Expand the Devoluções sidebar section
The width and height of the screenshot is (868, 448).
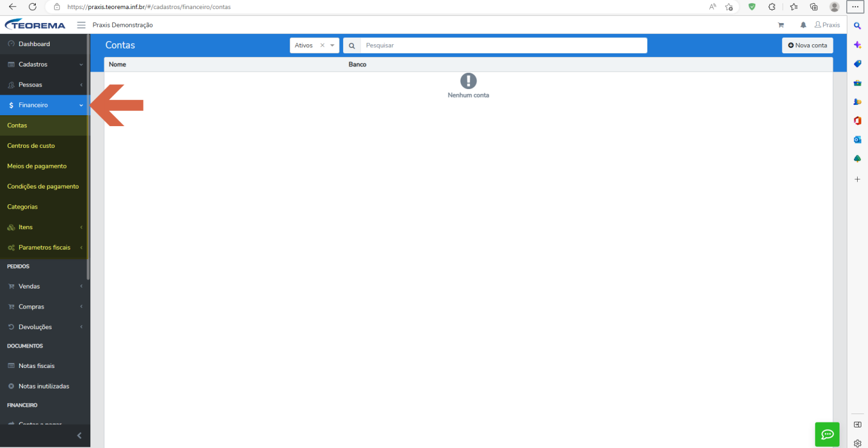point(45,327)
